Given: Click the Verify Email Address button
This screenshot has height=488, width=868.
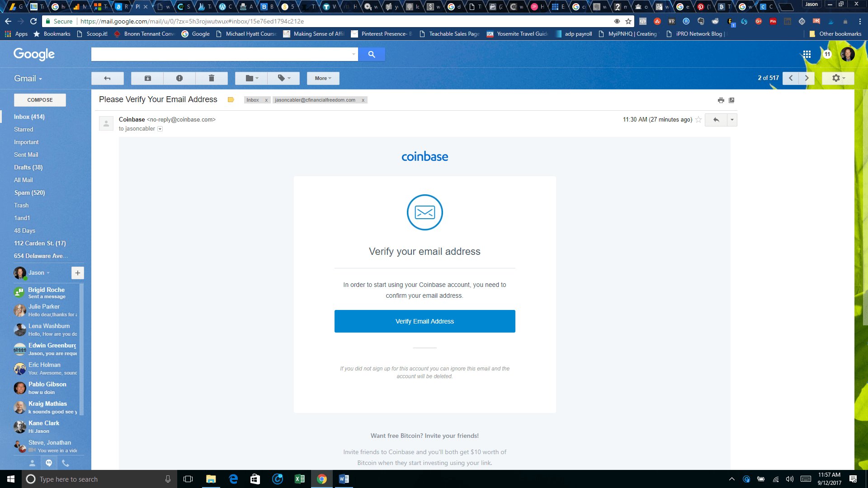Looking at the screenshot, I should (x=425, y=321).
